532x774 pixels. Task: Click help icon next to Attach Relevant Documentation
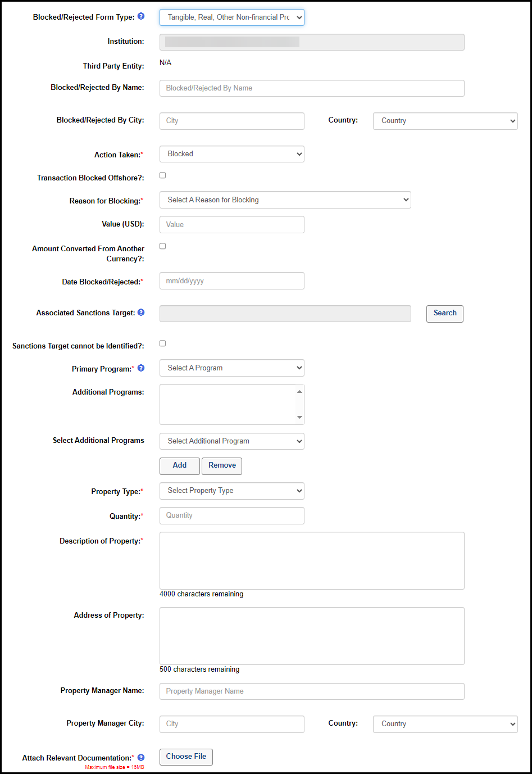(141, 757)
